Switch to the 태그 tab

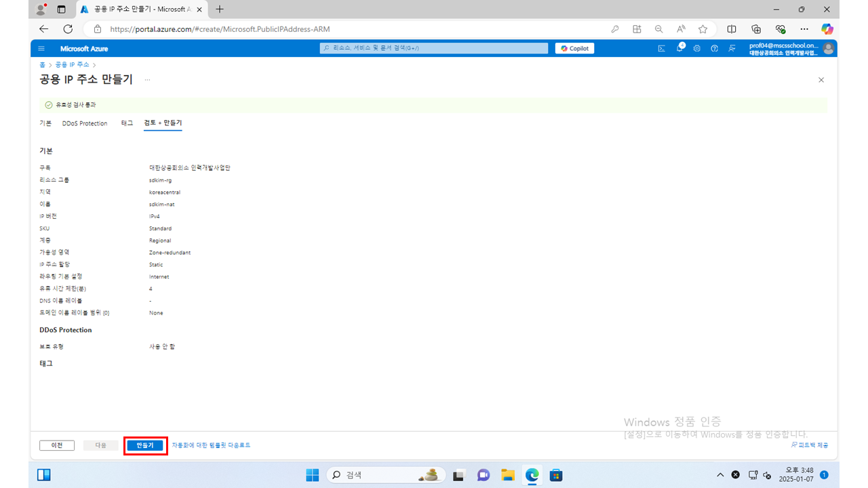point(127,123)
